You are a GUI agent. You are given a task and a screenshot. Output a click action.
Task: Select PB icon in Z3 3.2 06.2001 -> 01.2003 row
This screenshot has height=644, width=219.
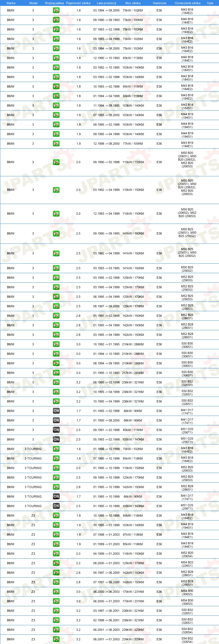(x=56, y=639)
